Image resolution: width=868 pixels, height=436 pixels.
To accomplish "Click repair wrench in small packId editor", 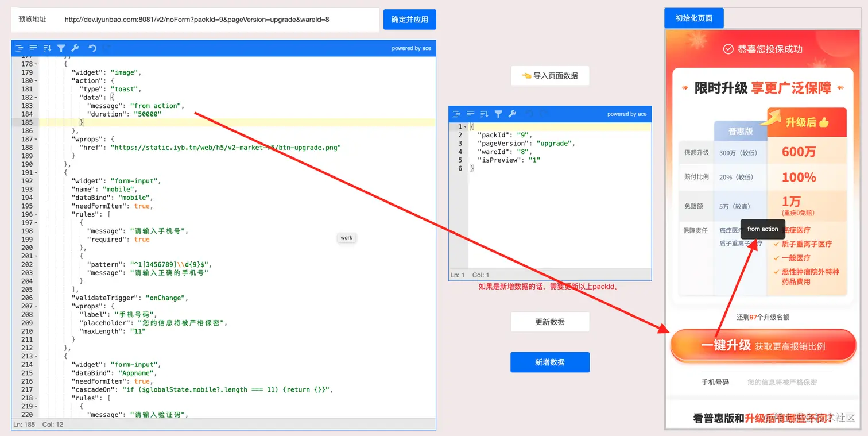I will [x=512, y=114].
